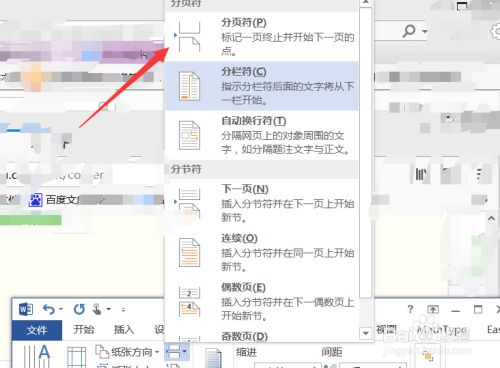Click the breaks (分隔符) button in ribbon
The width and height of the screenshot is (500, 368).
pyautogui.click(x=177, y=352)
